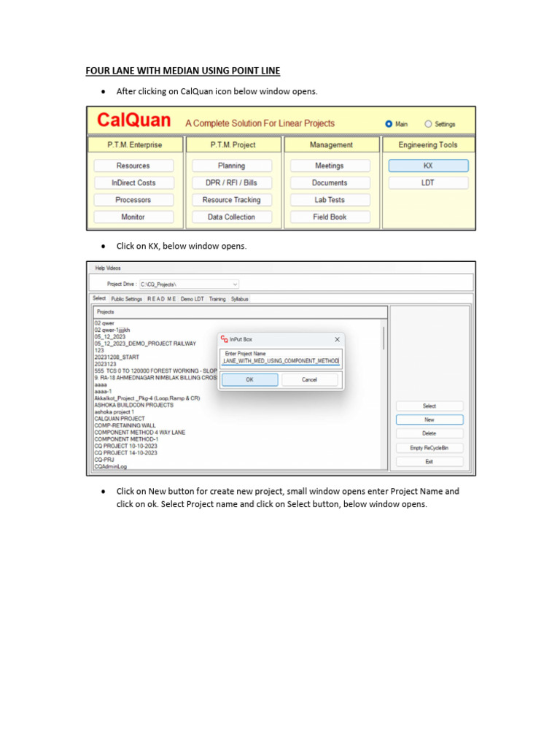Viewport: 560px width, 747px height.
Task: Select project 'aaaa-1' in list
Action: coord(103,392)
